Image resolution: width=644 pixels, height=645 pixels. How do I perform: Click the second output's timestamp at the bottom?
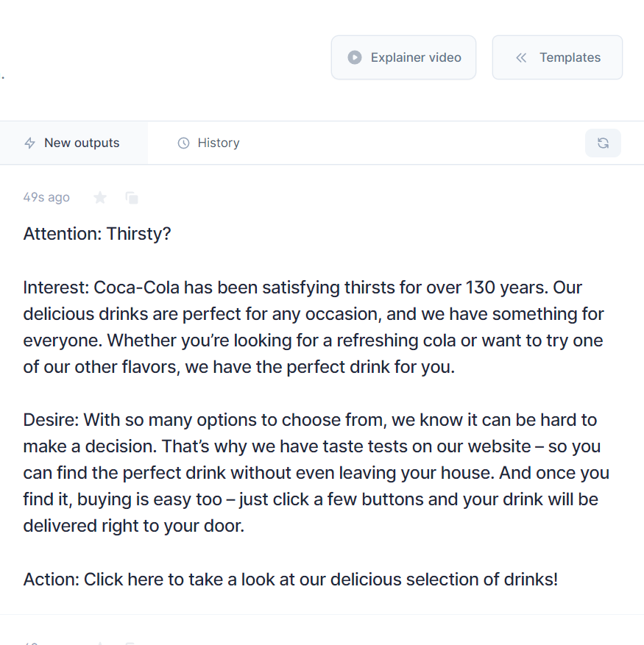[32, 643]
